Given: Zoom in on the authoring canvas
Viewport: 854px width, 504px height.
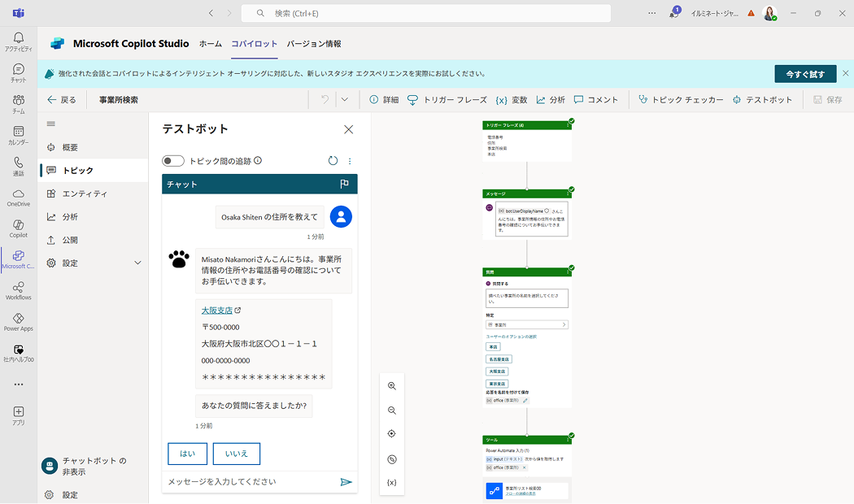Looking at the screenshot, I should (x=391, y=386).
